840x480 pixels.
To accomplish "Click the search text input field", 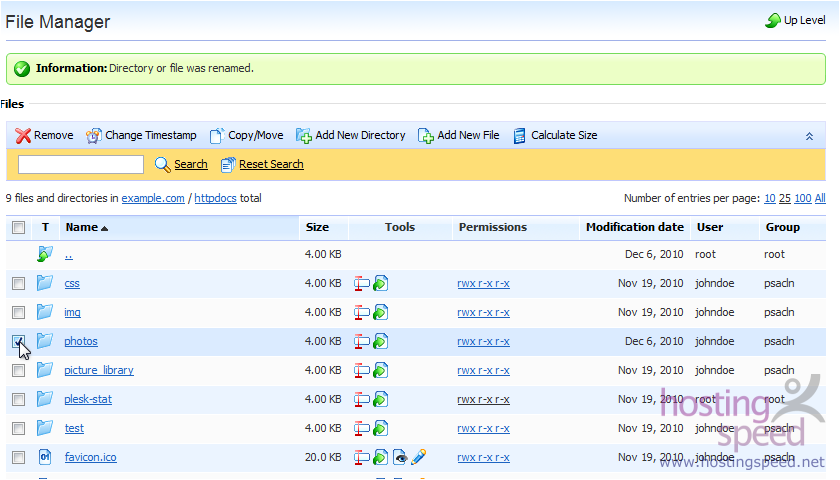I will coord(81,164).
